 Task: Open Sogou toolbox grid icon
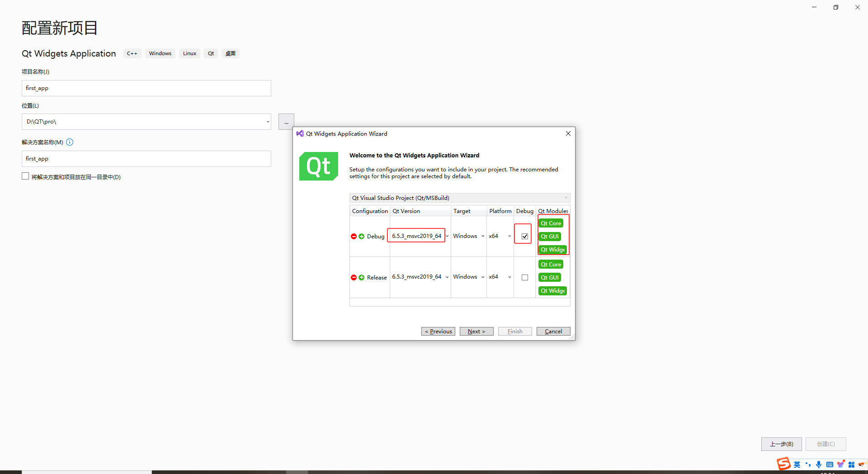pos(851,465)
